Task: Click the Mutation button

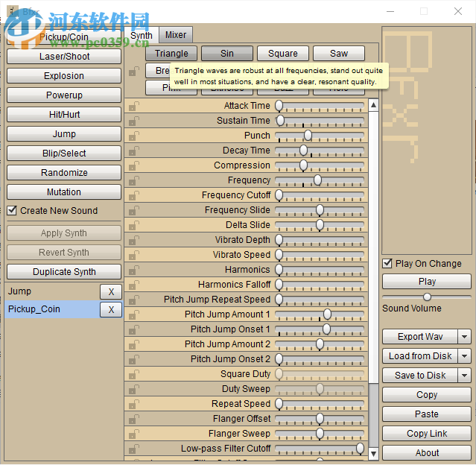Action: pyautogui.click(x=64, y=192)
